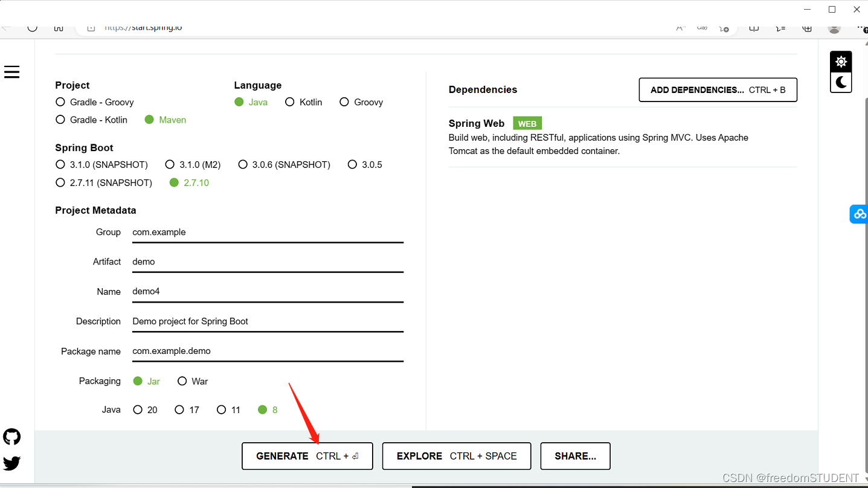Choose War packaging

[193, 381]
